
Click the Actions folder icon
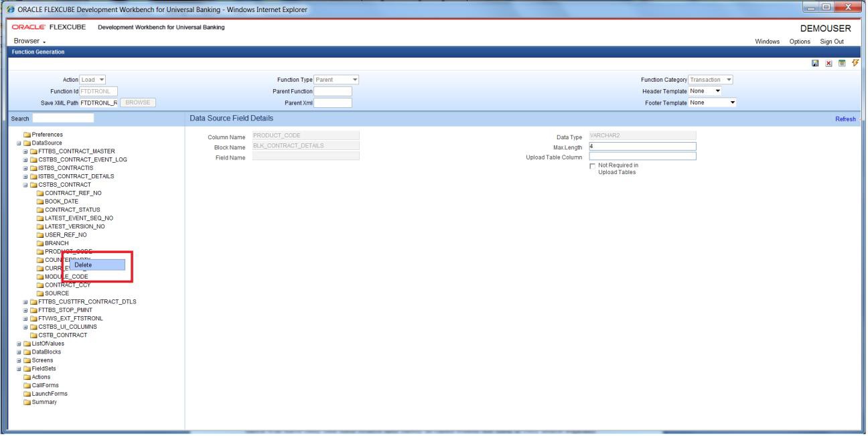(27, 377)
